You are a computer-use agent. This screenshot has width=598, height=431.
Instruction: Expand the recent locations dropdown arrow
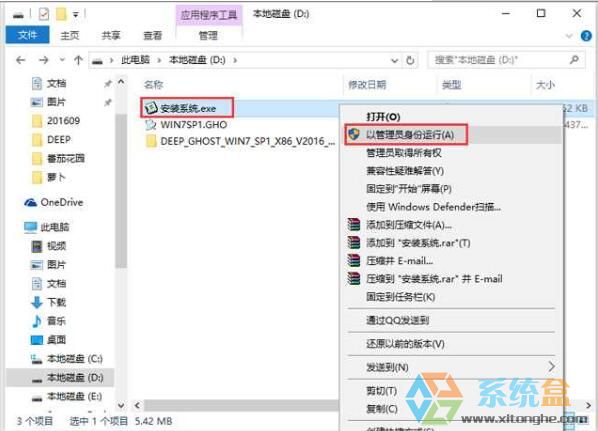62,60
